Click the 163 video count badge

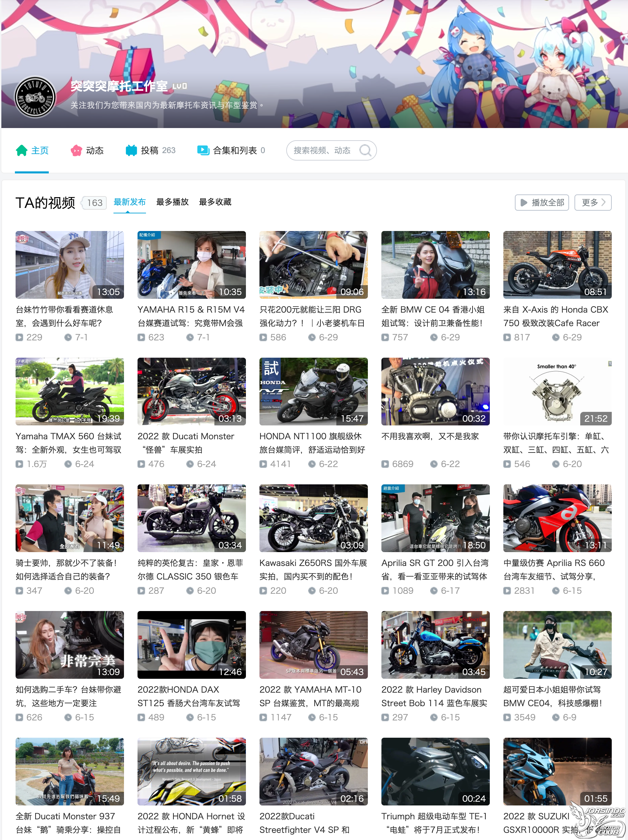coord(94,203)
